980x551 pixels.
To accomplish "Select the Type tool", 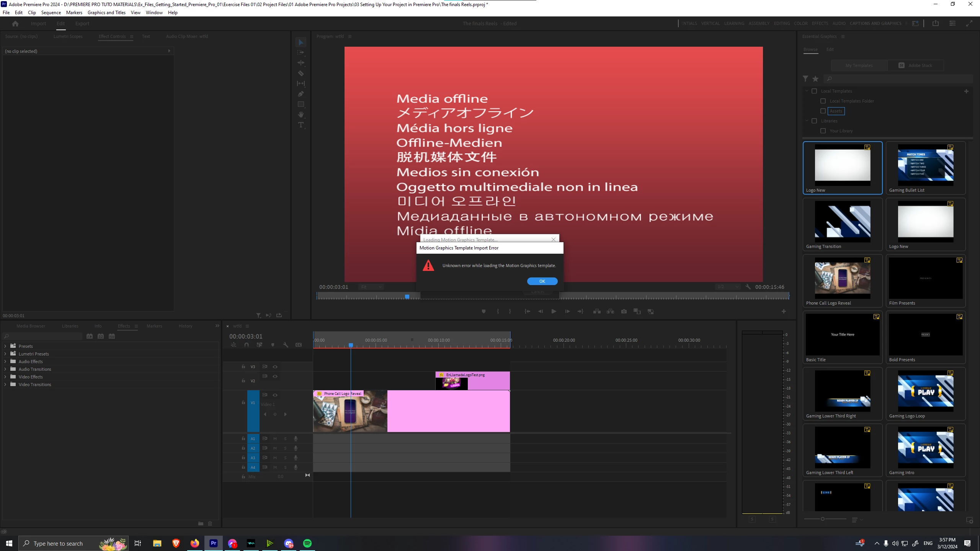I will [x=301, y=125].
